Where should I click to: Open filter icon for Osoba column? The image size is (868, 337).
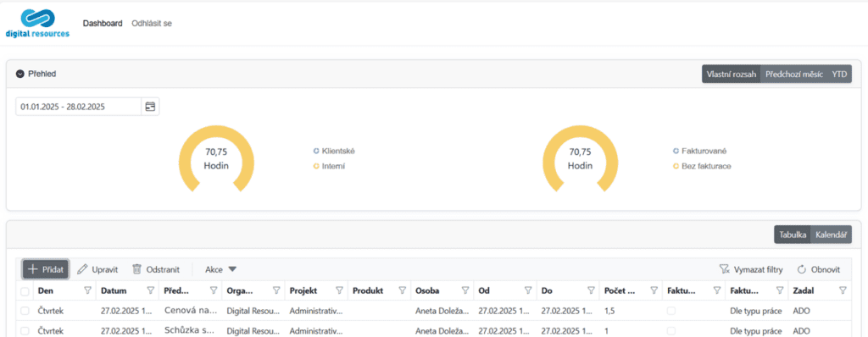pyautogui.click(x=465, y=290)
